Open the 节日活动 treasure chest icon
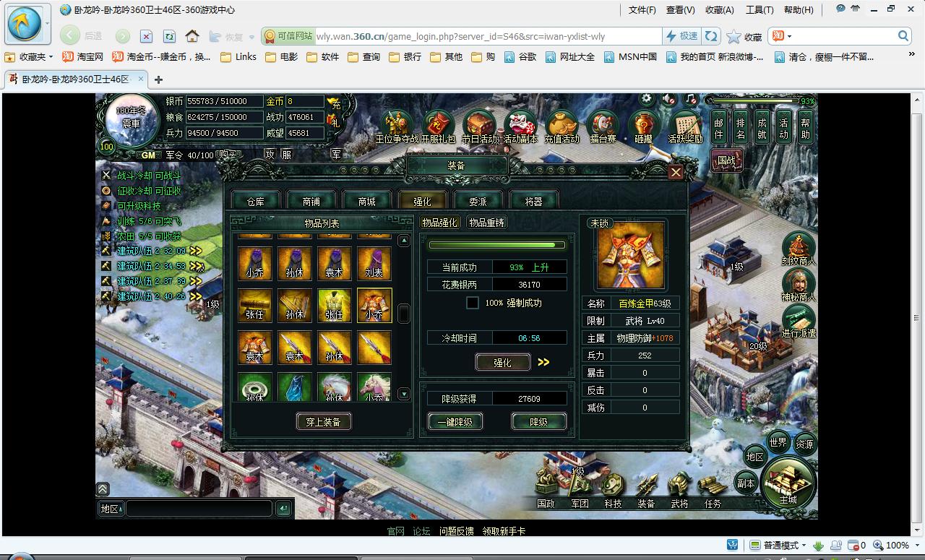The height and width of the screenshot is (560, 925). (480, 124)
